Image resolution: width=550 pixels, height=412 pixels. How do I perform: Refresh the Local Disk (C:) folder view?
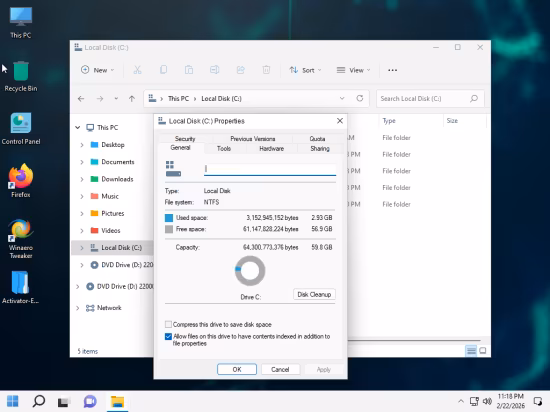pyautogui.click(x=360, y=98)
